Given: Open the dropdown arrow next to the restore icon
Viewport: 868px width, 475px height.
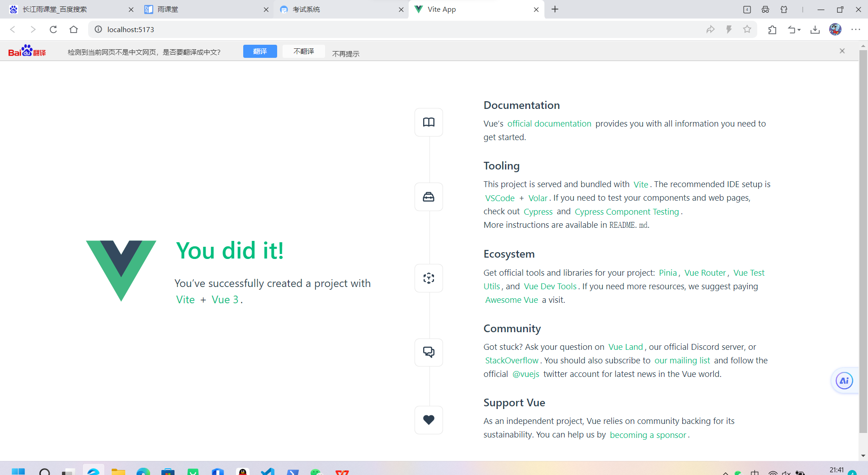Looking at the screenshot, I should pos(799,29).
